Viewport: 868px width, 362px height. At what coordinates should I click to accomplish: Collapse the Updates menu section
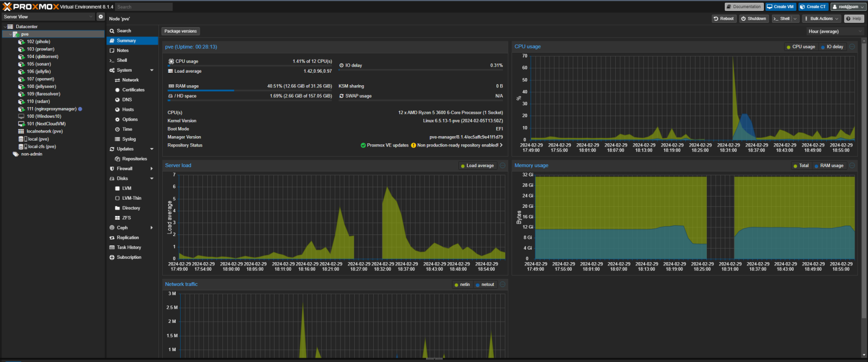[x=152, y=149]
